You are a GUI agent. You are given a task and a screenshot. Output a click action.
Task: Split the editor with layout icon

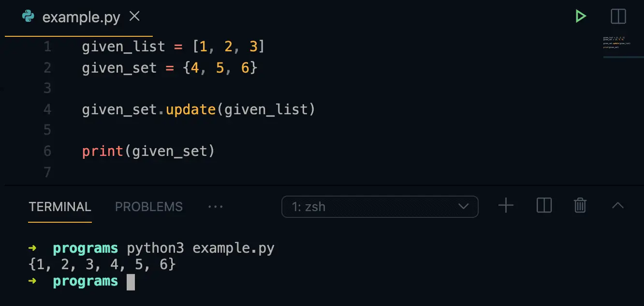pyautogui.click(x=618, y=16)
